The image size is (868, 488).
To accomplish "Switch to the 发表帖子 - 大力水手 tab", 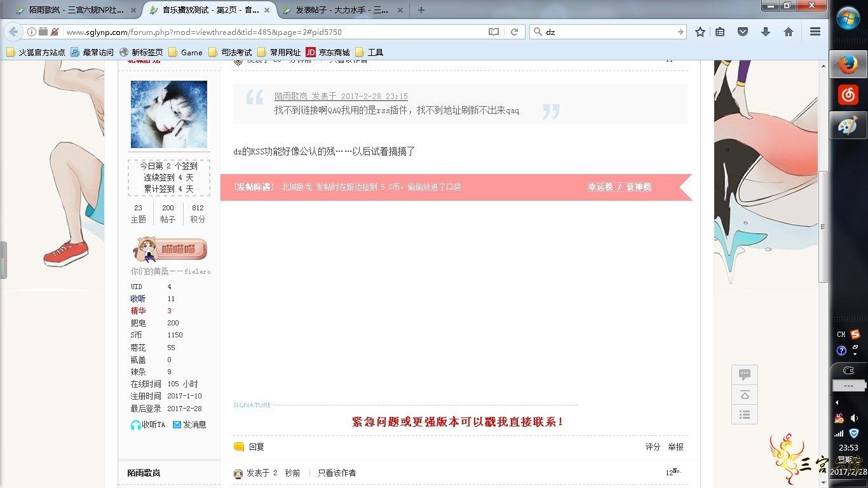I will point(344,10).
